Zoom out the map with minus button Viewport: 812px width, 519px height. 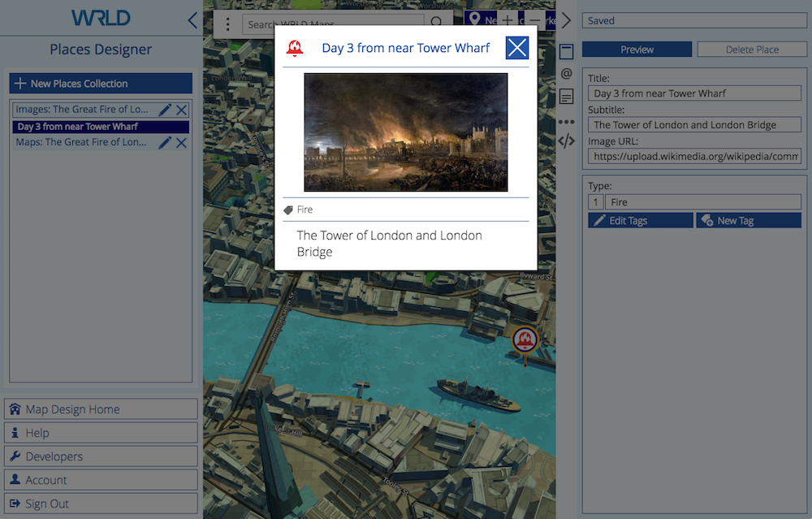[534, 20]
